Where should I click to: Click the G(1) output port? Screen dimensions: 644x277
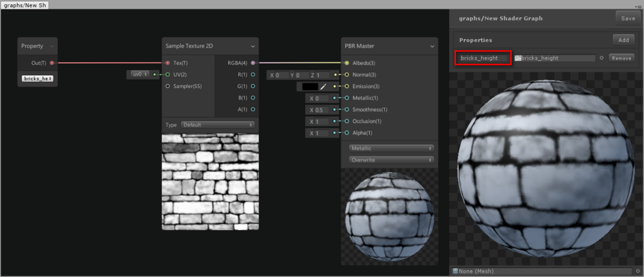click(x=253, y=86)
